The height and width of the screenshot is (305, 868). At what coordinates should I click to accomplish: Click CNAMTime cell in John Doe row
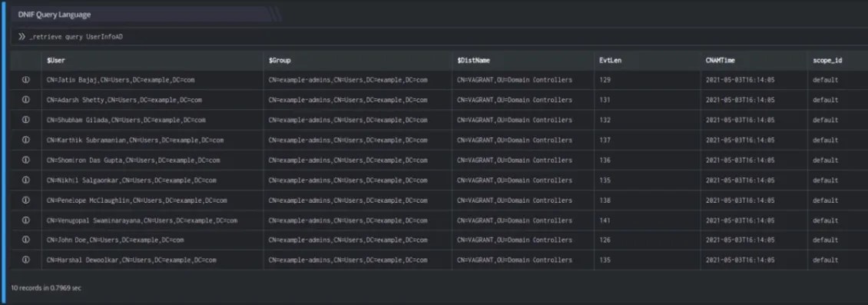[x=754, y=240]
